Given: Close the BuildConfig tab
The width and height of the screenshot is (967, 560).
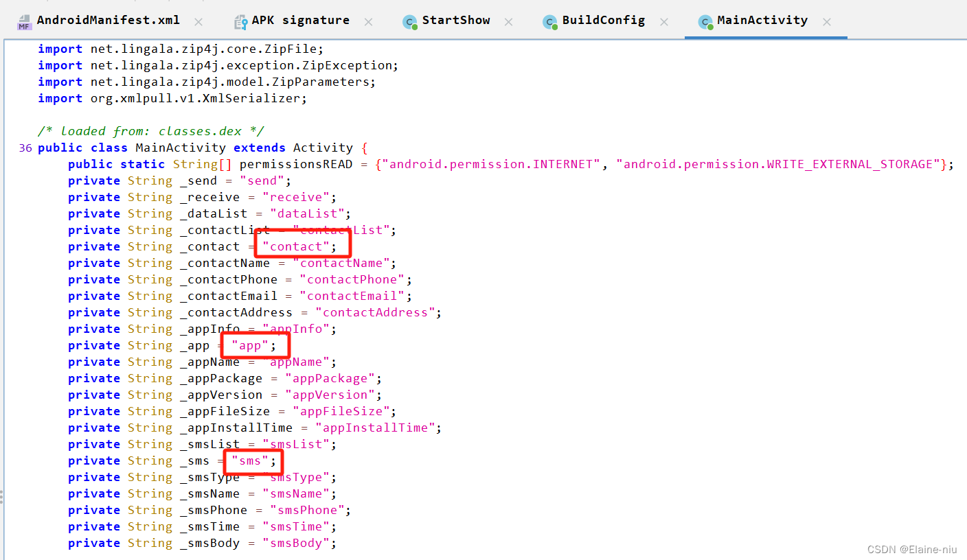Looking at the screenshot, I should 664,22.
